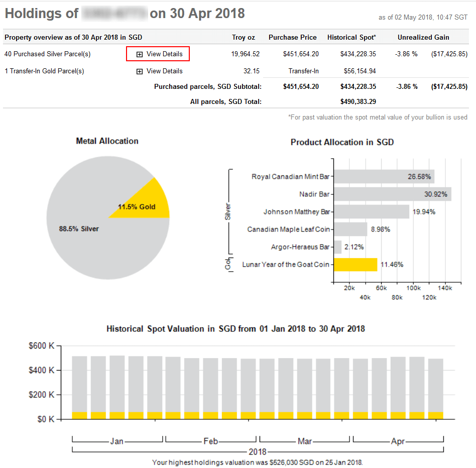Image resolution: width=476 pixels, height=468 pixels.
Task: Click the Canadian Maple Leaf Coin bar
Action: tap(350, 229)
